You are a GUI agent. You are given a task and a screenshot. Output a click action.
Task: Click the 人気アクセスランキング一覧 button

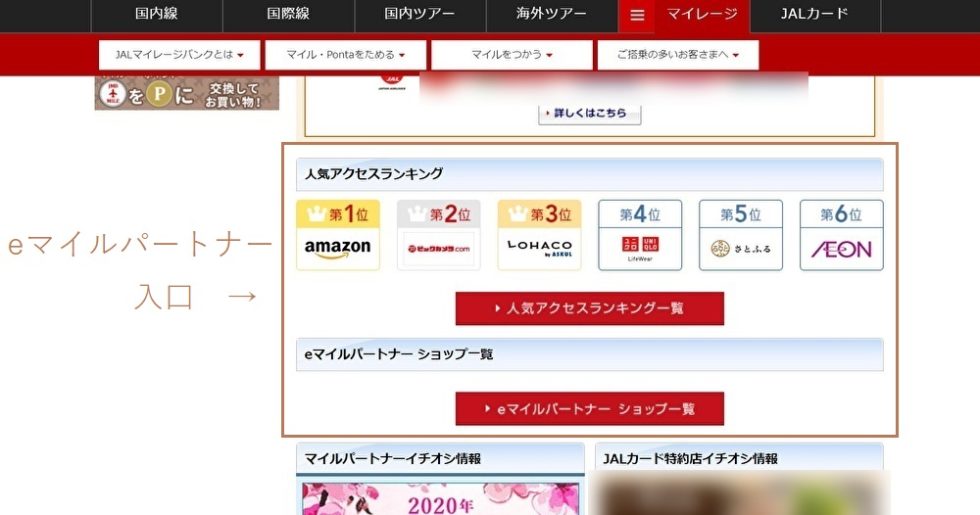pos(589,308)
